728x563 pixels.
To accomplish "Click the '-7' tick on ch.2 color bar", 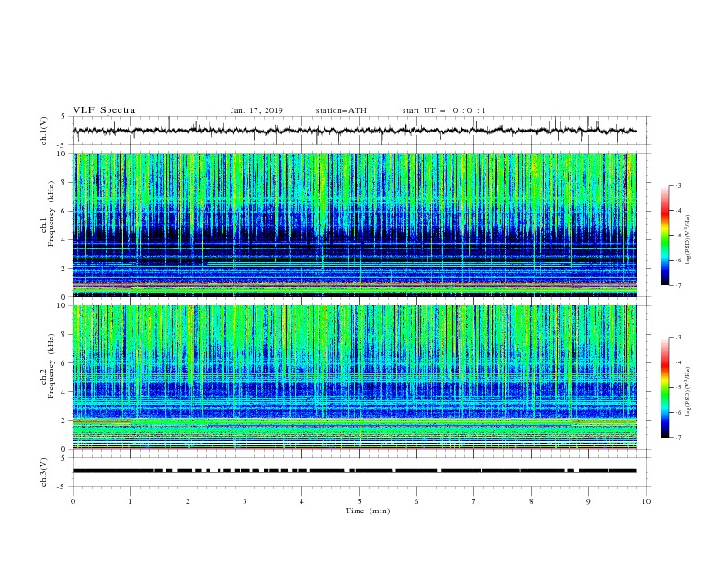I will point(677,438).
